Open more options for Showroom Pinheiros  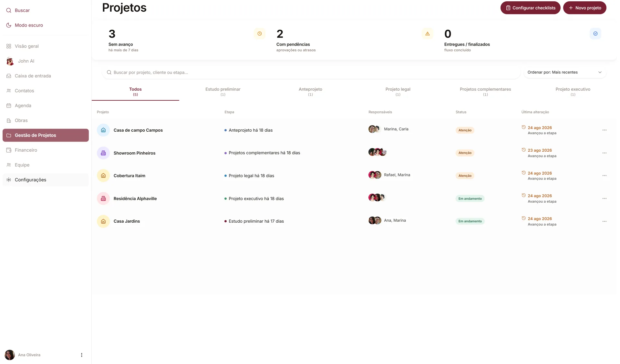tap(604, 153)
